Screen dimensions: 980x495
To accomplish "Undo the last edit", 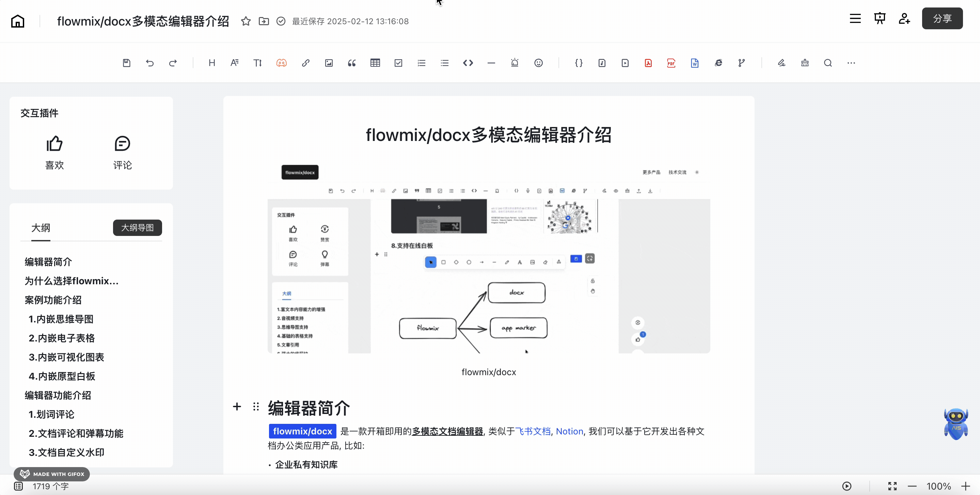I will [x=150, y=63].
